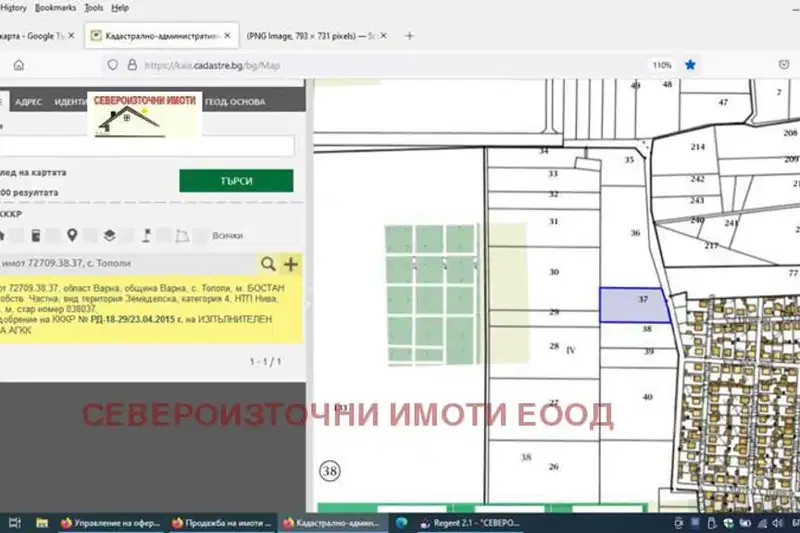This screenshot has height=533, width=800.
Task: Click magnifier icon beside имот 72709.38.37
Action: 268,264
